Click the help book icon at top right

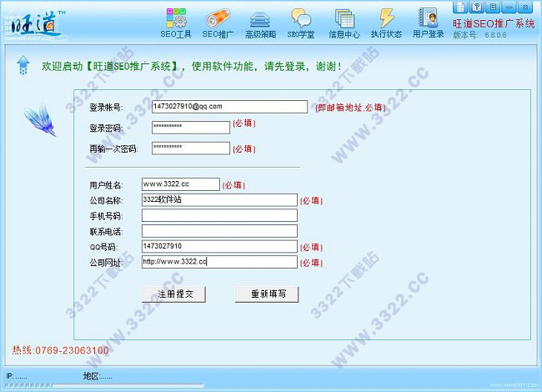pos(477,7)
